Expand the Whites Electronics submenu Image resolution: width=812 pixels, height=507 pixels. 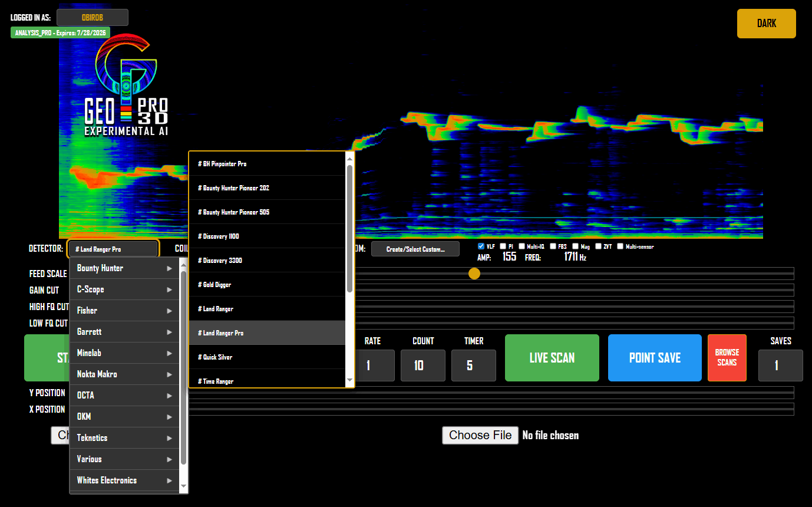tap(124, 480)
